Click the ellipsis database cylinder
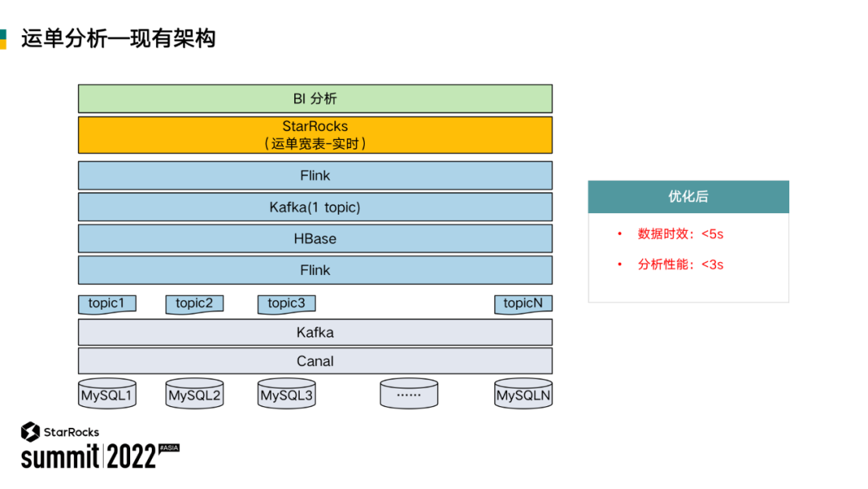 tap(408, 394)
